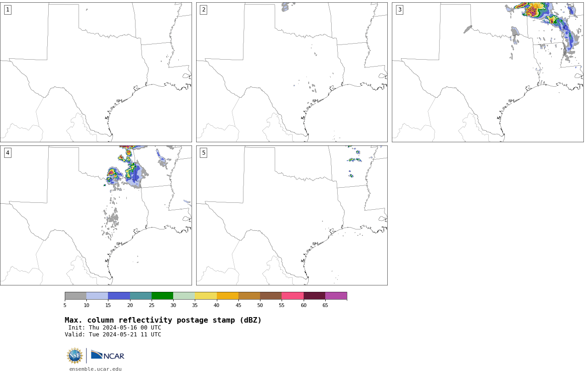Screen dimensions: 588x374
Task: Click the dark brown 50-55 dBZ swatch
Action: (x=271, y=296)
